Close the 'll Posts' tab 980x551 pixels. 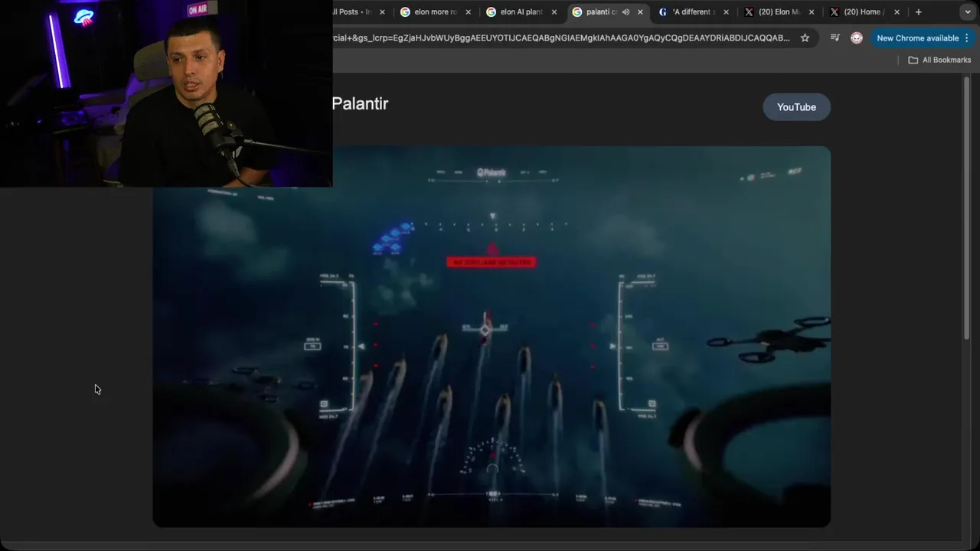(x=382, y=12)
